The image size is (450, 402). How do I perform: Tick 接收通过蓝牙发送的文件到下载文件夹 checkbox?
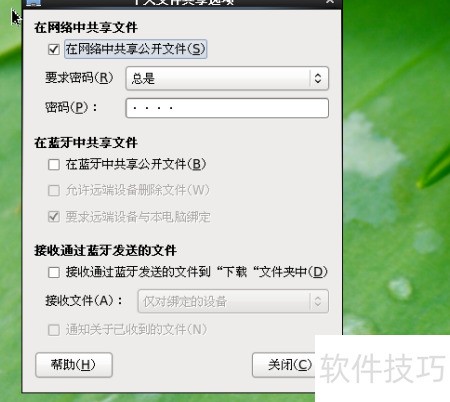(x=54, y=272)
